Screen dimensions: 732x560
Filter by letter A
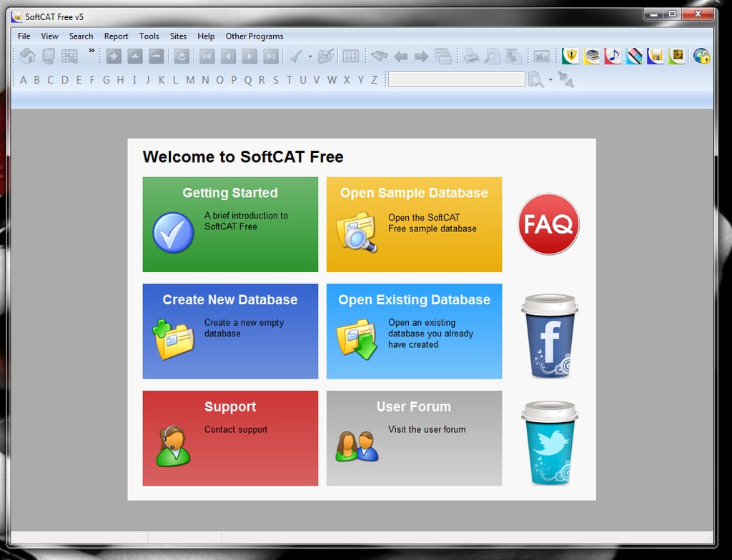click(x=24, y=80)
